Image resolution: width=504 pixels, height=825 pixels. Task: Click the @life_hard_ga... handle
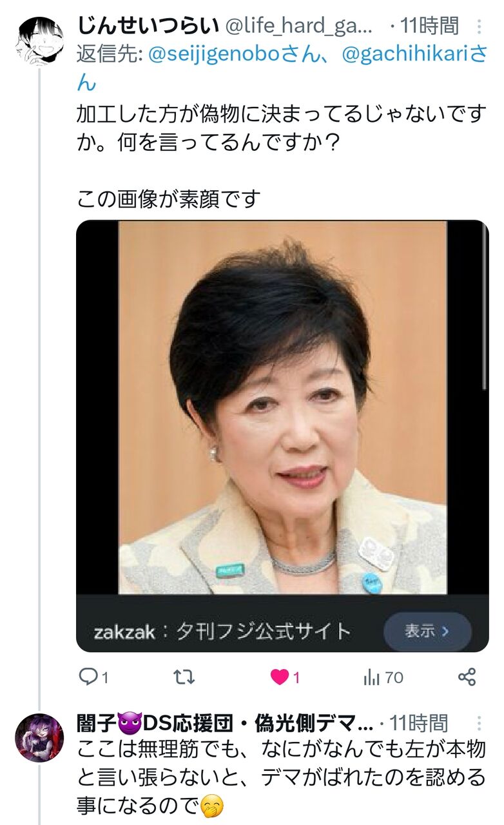(300, 26)
